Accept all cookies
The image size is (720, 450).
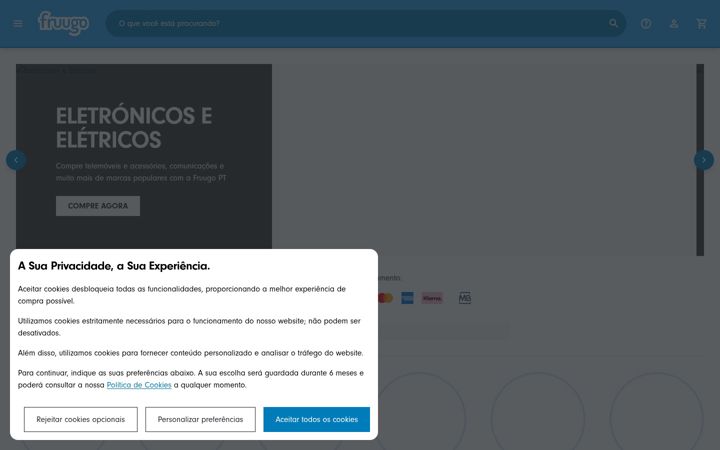316,419
